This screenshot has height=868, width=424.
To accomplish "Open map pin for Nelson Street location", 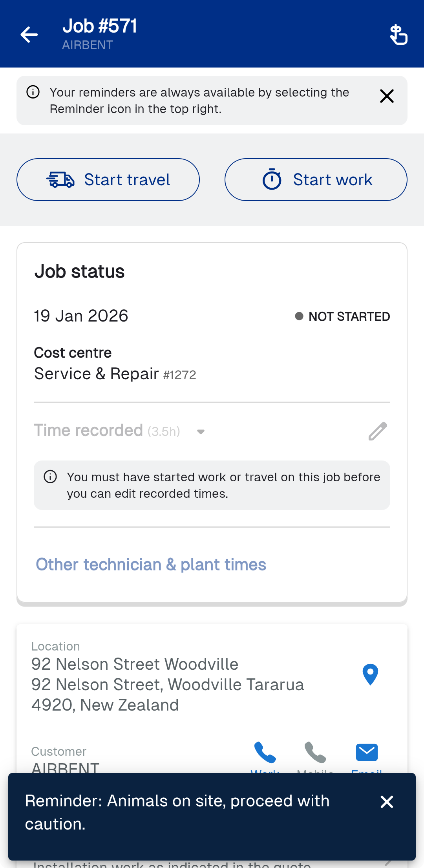I will (x=370, y=674).
